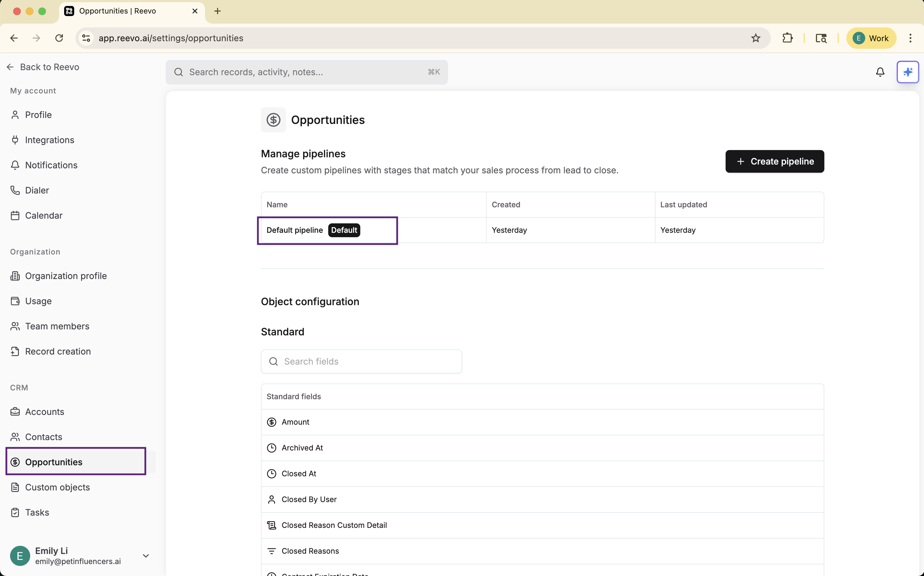Click the AI sparkle assistant icon
Image resolution: width=924 pixels, height=576 pixels.
907,72
